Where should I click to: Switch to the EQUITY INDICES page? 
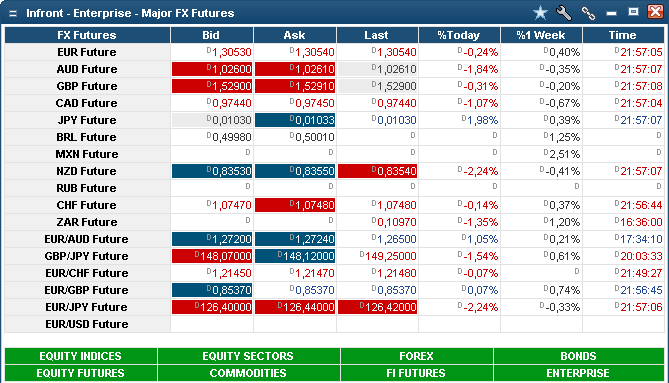tap(81, 356)
